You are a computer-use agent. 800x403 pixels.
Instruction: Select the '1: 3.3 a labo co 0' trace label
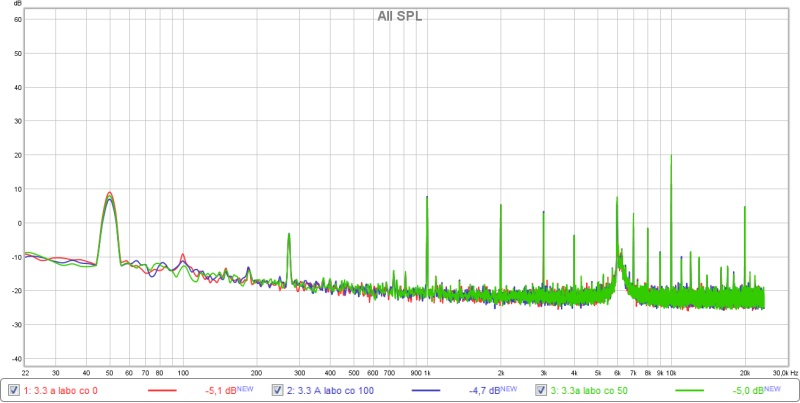click(60, 390)
